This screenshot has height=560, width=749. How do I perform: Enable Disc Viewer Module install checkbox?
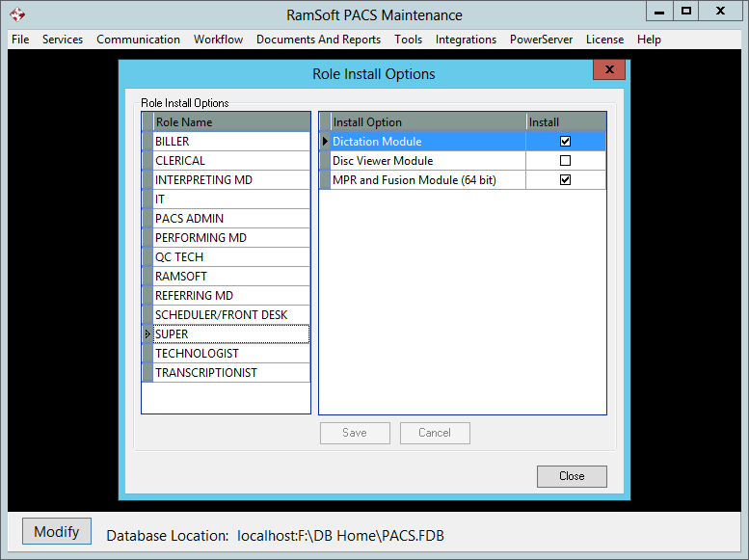point(566,161)
